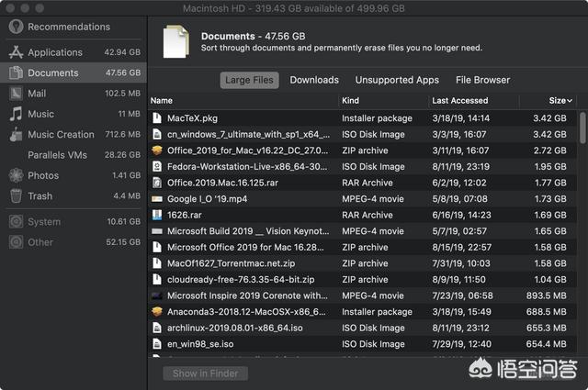Click the cloudready-free zip file icon
This screenshot has height=390, width=588.
pyautogui.click(x=157, y=279)
